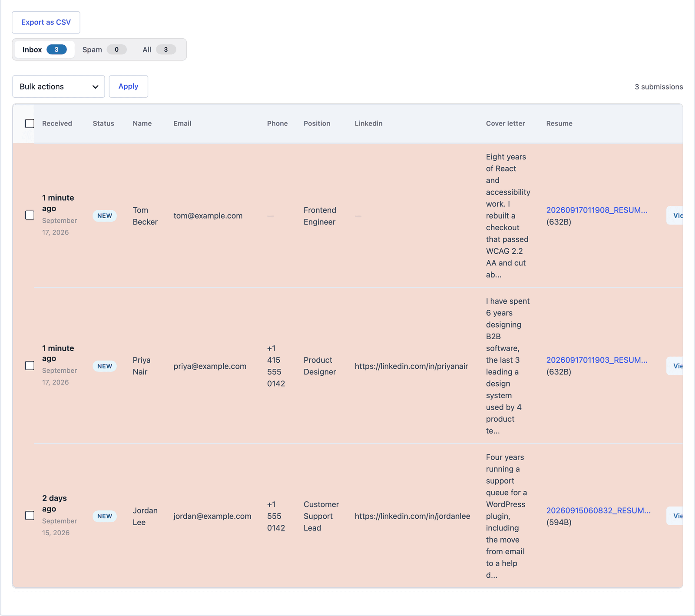Click the NEW badge in Tom Becker's row

pyautogui.click(x=105, y=216)
